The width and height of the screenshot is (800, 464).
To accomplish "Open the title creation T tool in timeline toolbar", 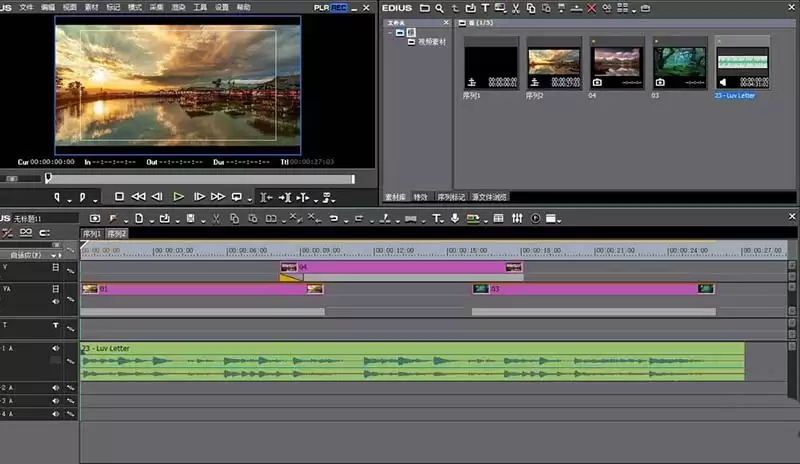I will pos(436,218).
